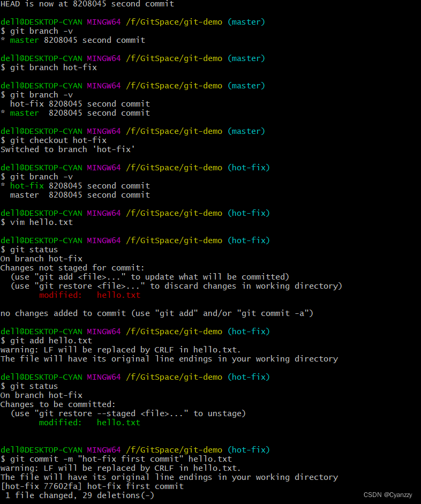Click the 'HEAD is now at 8208045' line

pyautogui.click(x=87, y=4)
